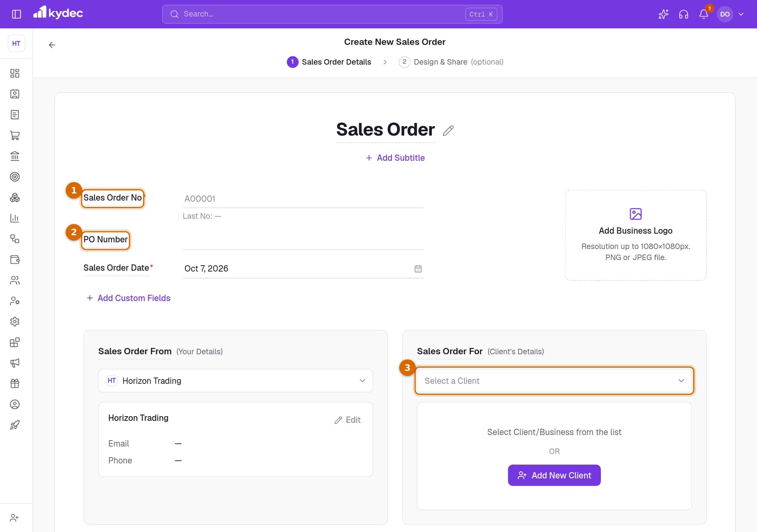Open the megaphone icon in sidebar
Screen dimensions: 757x532
click(15, 363)
